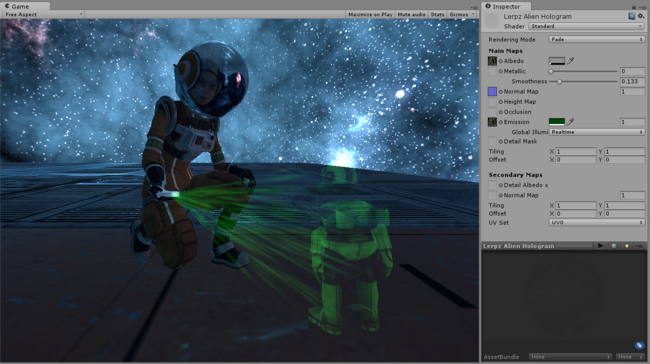
Task: Change preview shape with the sphere icon
Action: click(614, 246)
